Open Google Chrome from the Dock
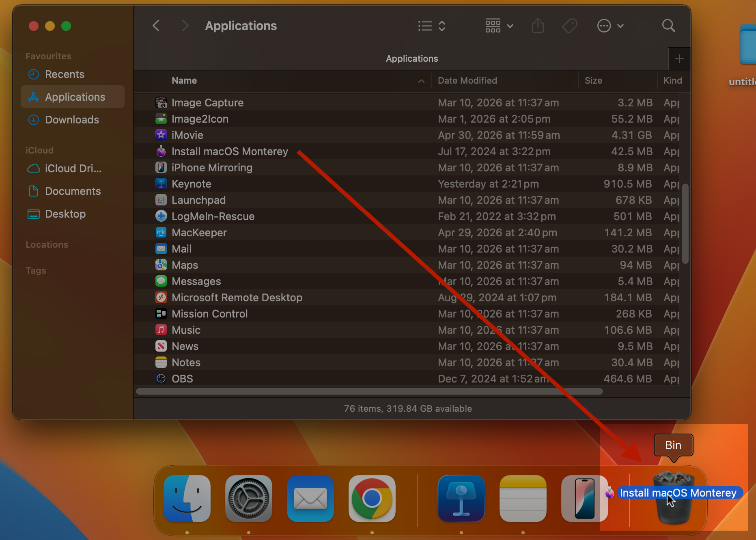 click(372, 499)
